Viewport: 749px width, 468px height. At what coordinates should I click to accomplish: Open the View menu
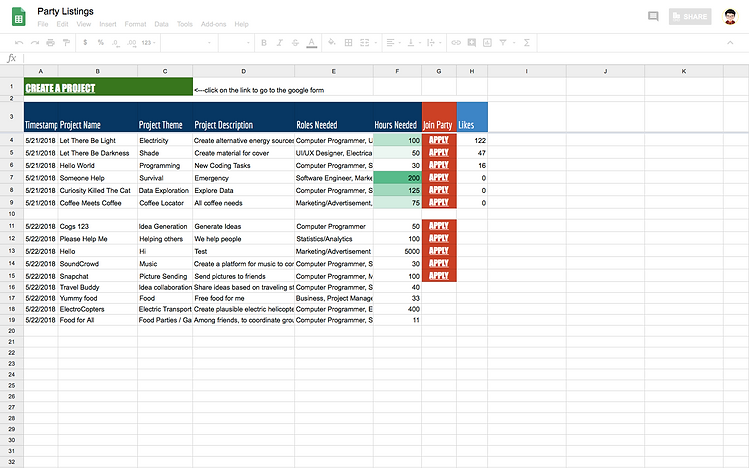(x=84, y=24)
